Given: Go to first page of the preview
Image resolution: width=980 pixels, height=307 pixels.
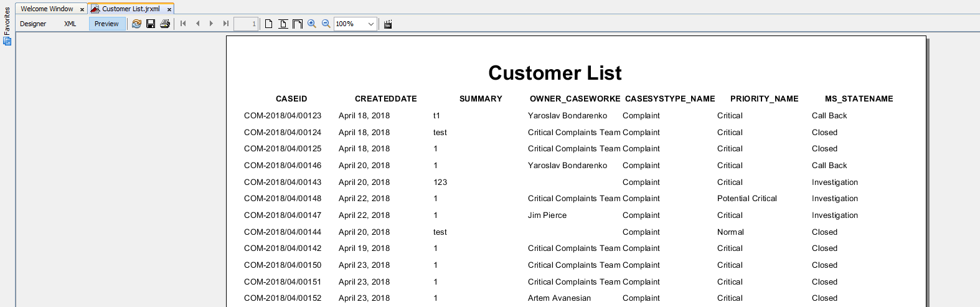Looking at the screenshot, I should pos(183,24).
